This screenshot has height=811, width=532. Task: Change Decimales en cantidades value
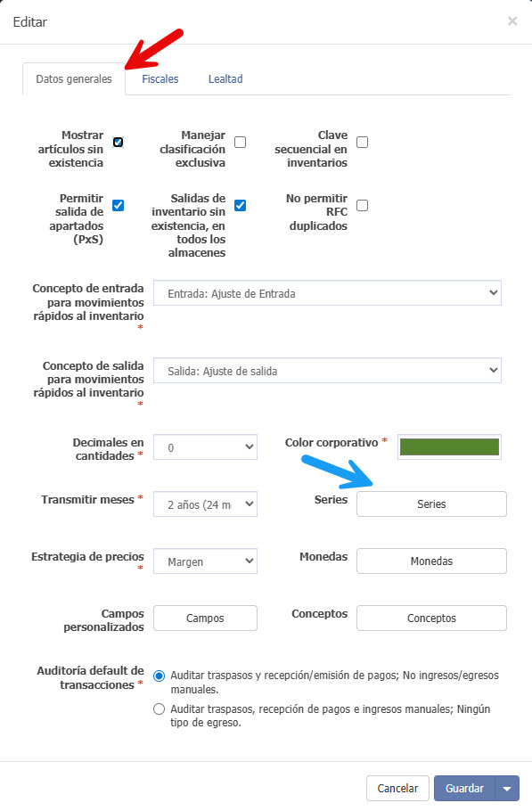205,446
